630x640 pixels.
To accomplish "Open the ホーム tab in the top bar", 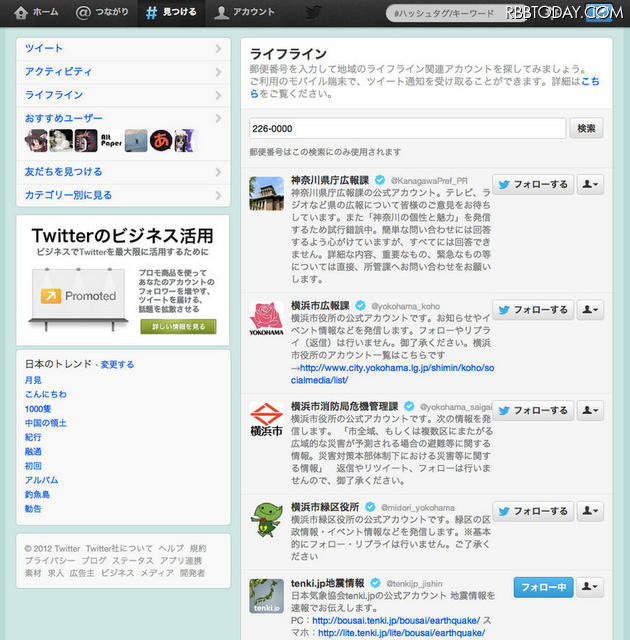I will pyautogui.click(x=36, y=12).
